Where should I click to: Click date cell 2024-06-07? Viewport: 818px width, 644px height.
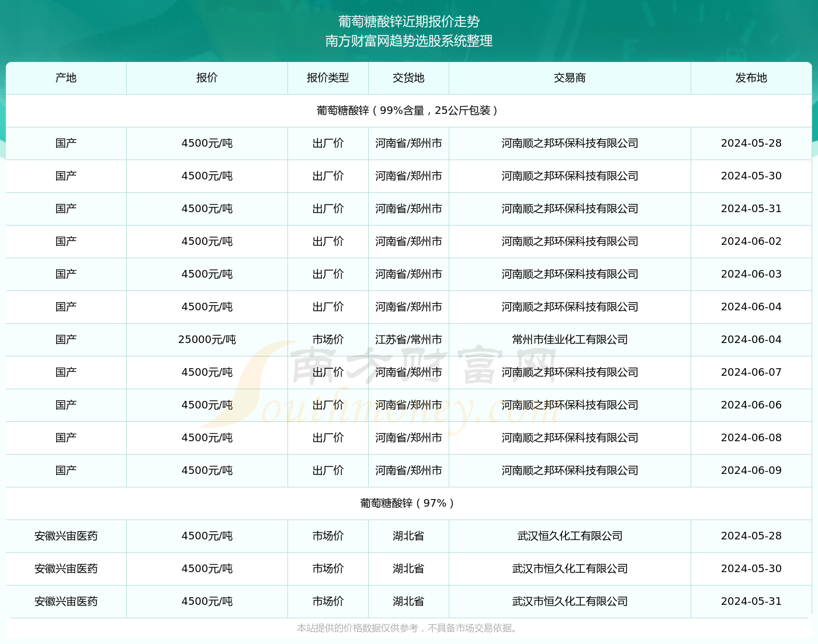(751, 372)
